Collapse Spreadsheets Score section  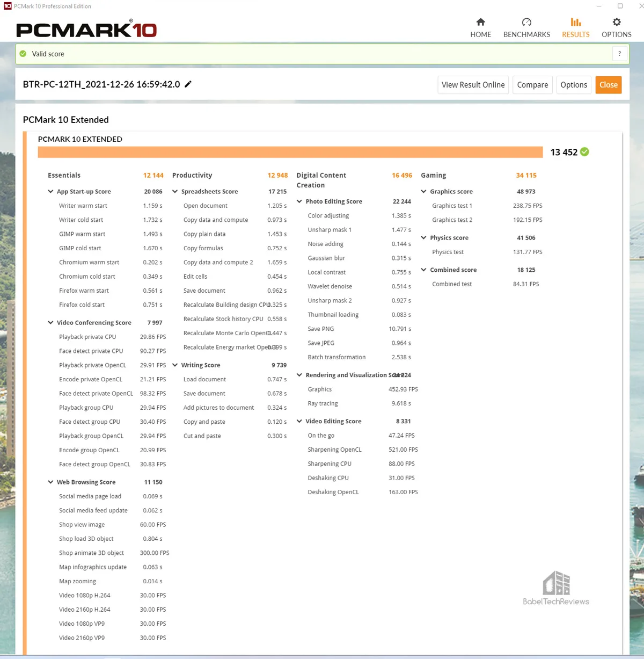175,192
